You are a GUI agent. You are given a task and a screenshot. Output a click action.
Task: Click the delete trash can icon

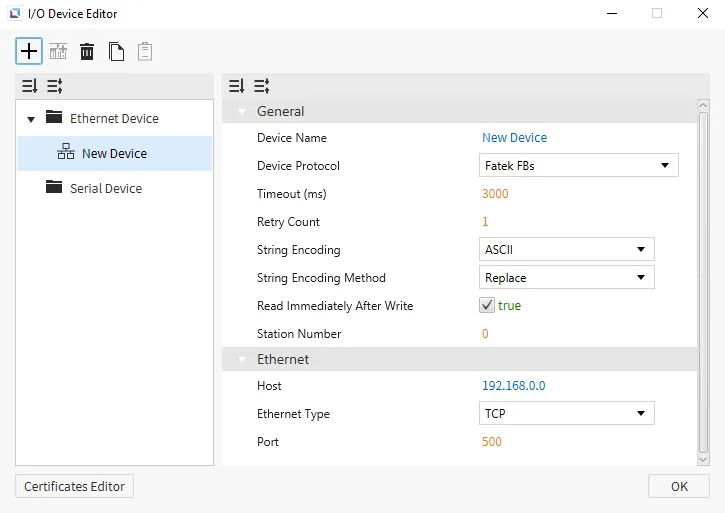pyautogui.click(x=87, y=52)
